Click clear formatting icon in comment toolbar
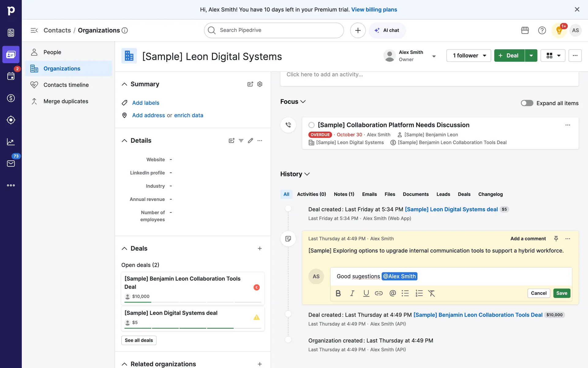The image size is (588, 368). pos(432,293)
